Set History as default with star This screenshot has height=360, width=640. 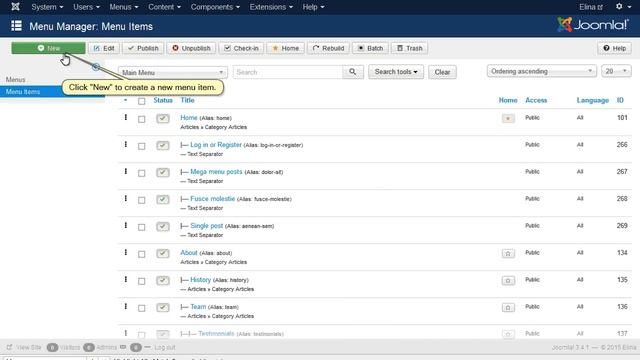[508, 280]
